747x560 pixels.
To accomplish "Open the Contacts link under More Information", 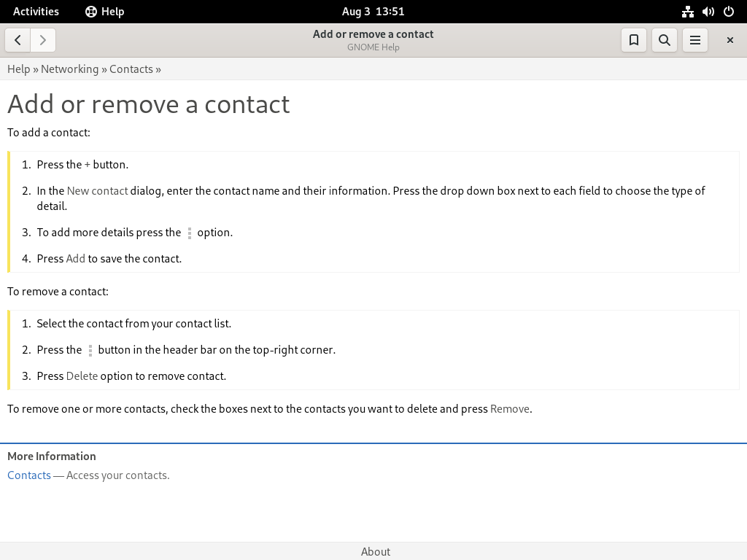I will [29, 475].
